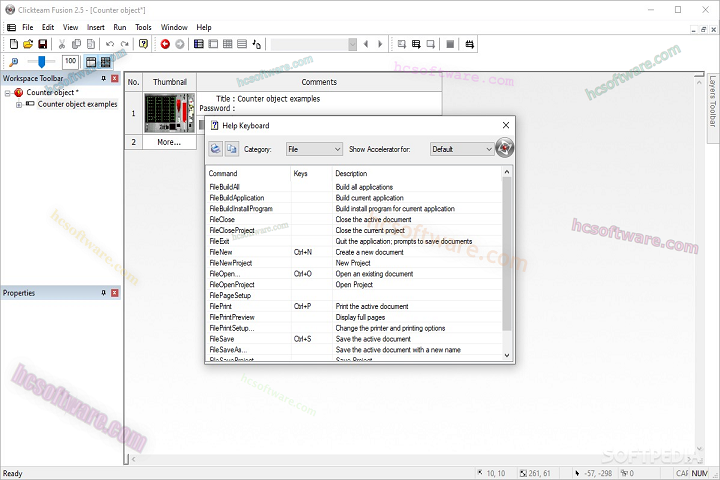The height and width of the screenshot is (480, 720).
Task: Toggle the display headers button
Action: click(x=91, y=62)
